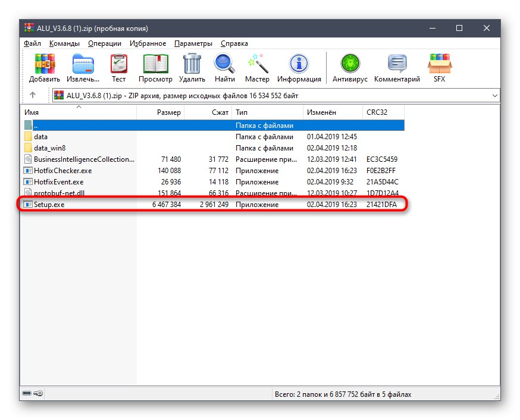Select the data folder name
520x420 pixels.
tap(40, 137)
